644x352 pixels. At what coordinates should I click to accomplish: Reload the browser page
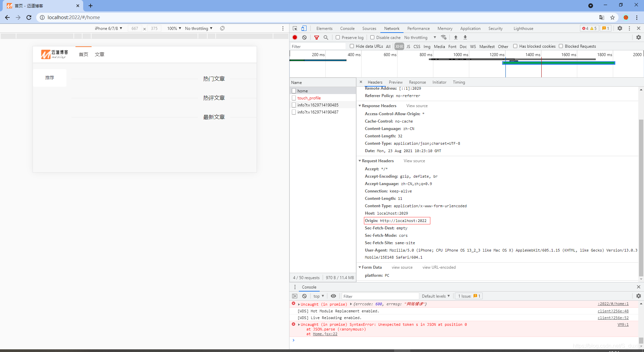click(x=29, y=17)
